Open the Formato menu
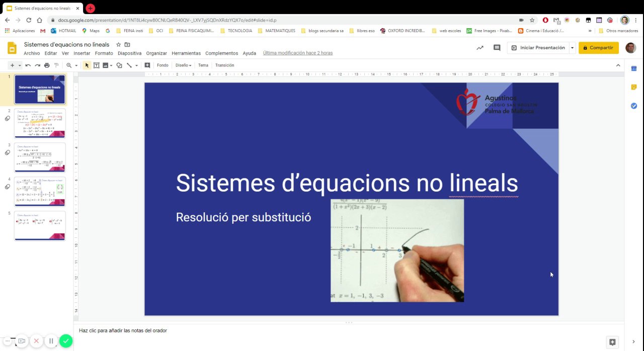644x351 pixels. tap(104, 53)
